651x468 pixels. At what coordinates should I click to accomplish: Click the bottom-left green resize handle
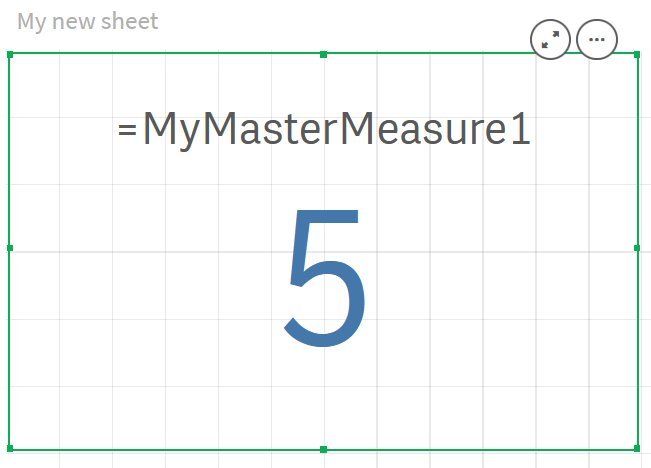click(x=10, y=449)
